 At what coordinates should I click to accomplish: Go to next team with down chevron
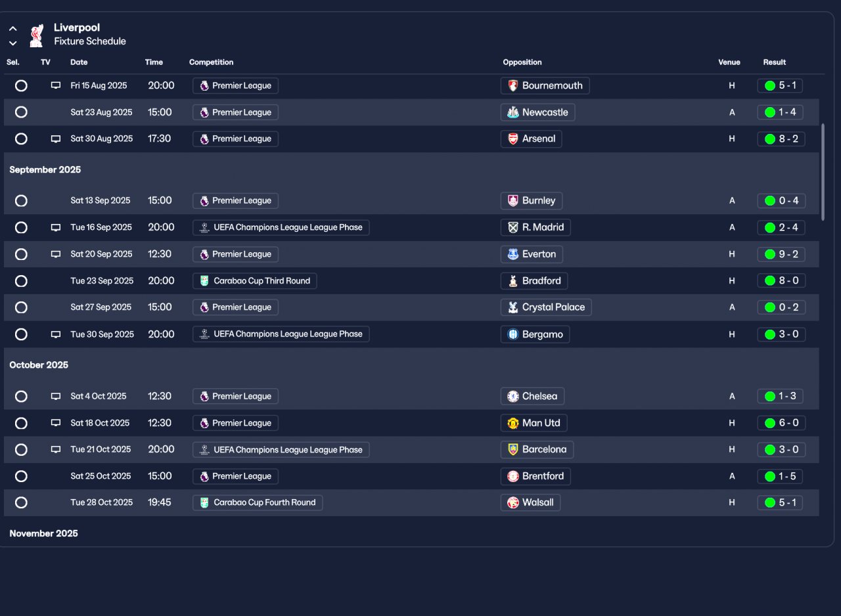(x=13, y=43)
